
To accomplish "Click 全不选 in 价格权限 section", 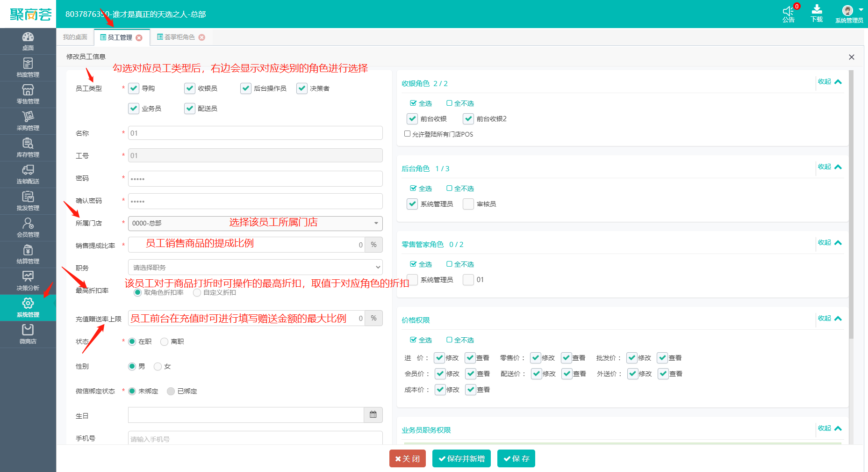I will [x=460, y=340].
